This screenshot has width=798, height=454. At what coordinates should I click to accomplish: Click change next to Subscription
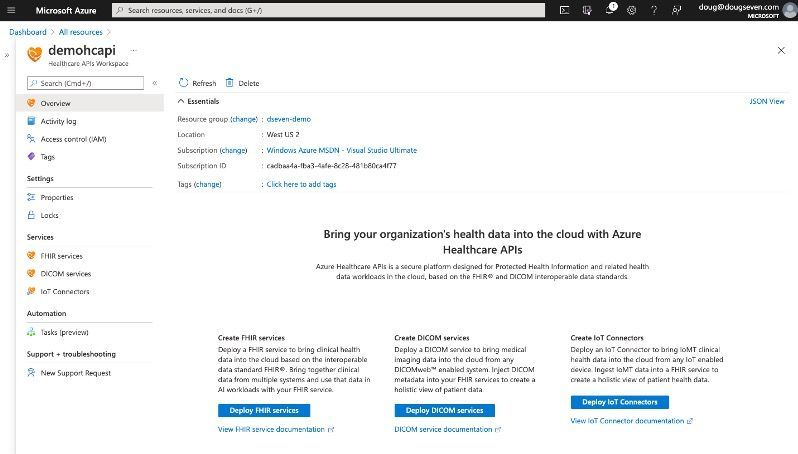click(234, 150)
